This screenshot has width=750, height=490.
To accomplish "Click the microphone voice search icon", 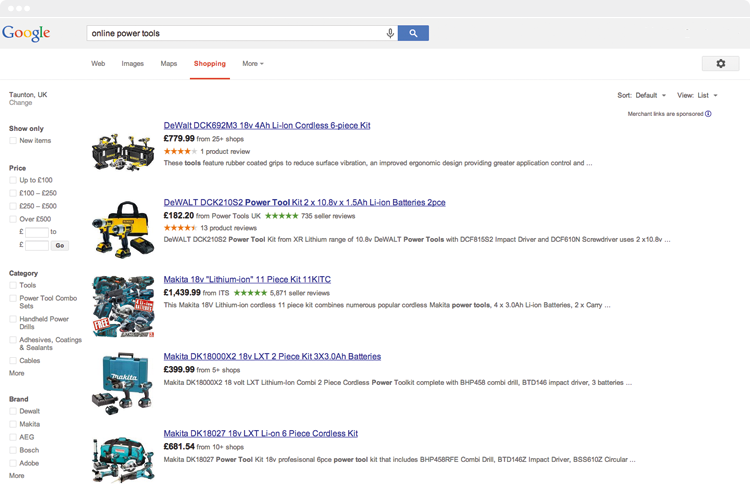I will click(390, 33).
